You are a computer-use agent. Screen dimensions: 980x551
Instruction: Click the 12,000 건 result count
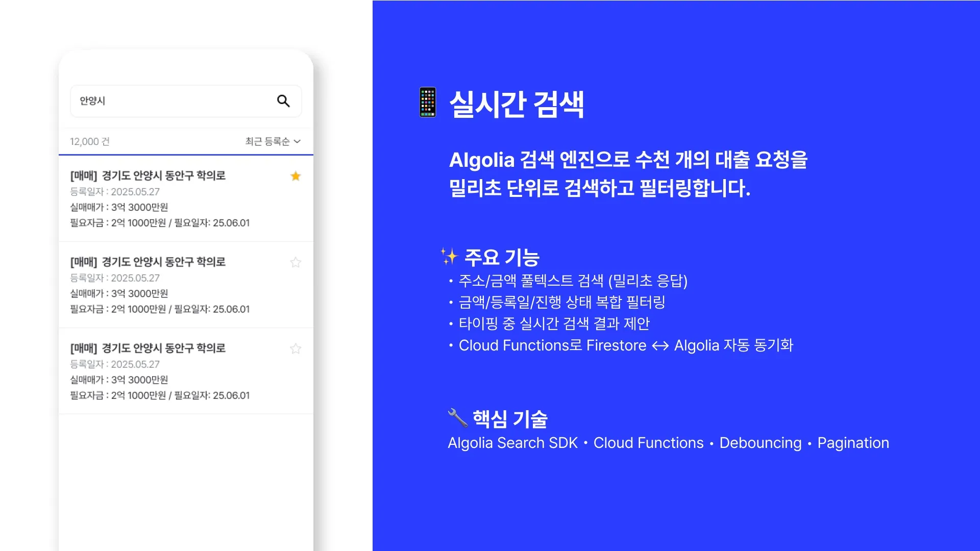(90, 142)
